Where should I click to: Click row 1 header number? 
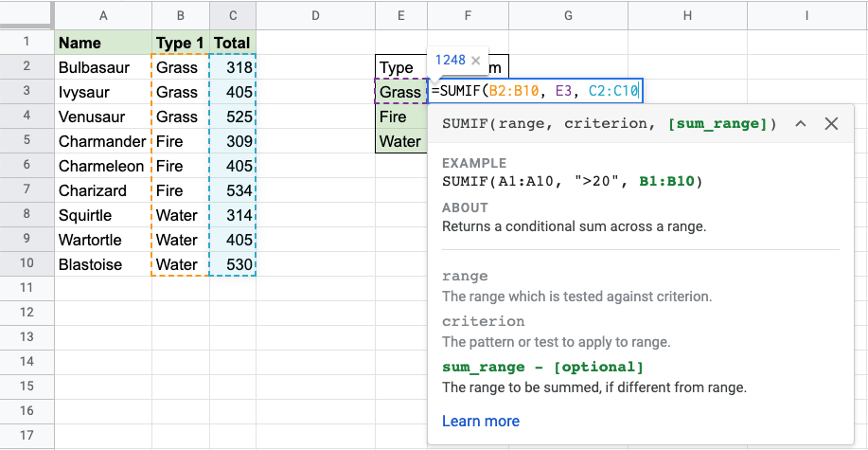pyautogui.click(x=27, y=43)
